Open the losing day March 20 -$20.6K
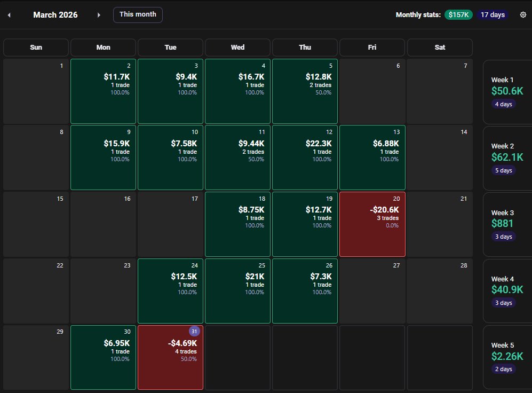532x393 pixels. (372, 224)
